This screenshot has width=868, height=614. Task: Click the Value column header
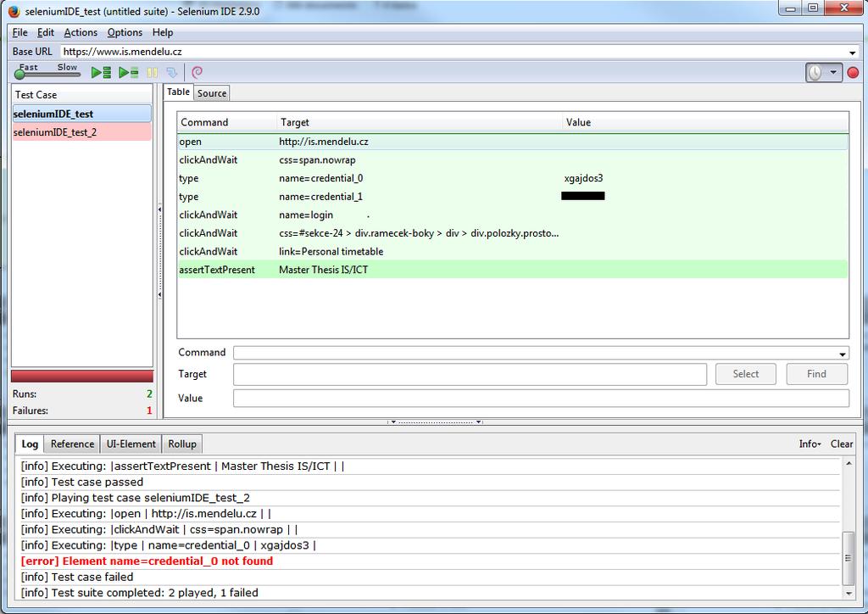point(705,122)
